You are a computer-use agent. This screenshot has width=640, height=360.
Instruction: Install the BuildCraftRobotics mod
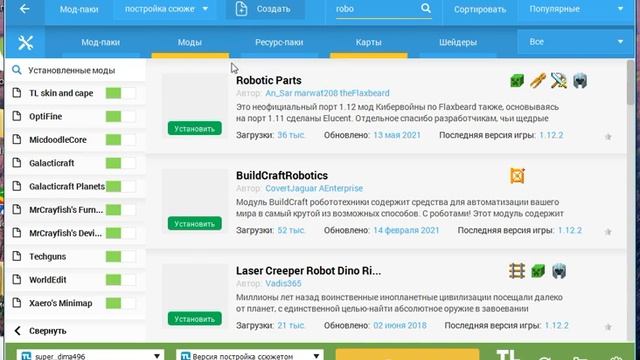coord(195,224)
